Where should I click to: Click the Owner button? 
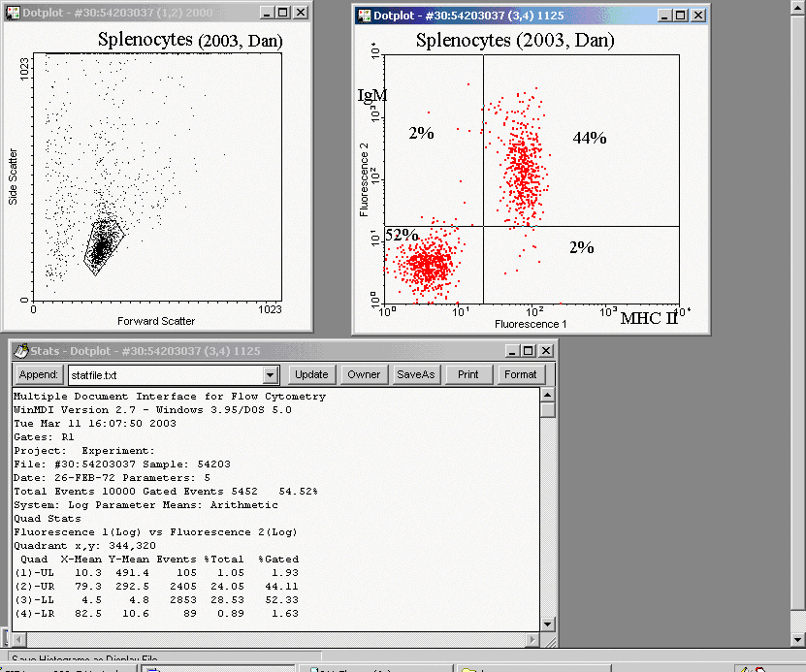point(364,374)
